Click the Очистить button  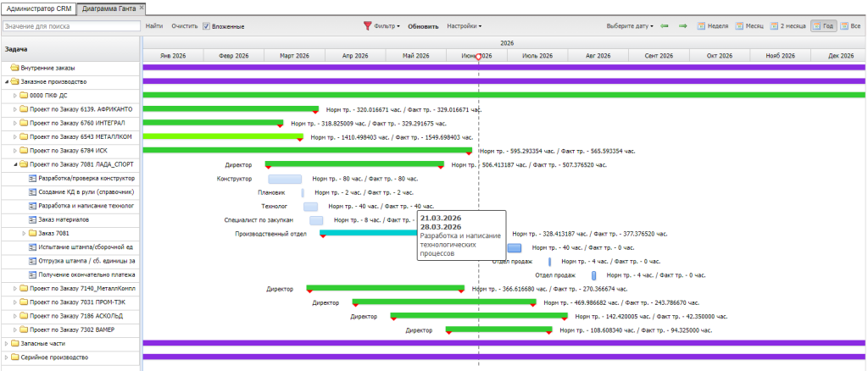pyautogui.click(x=184, y=26)
